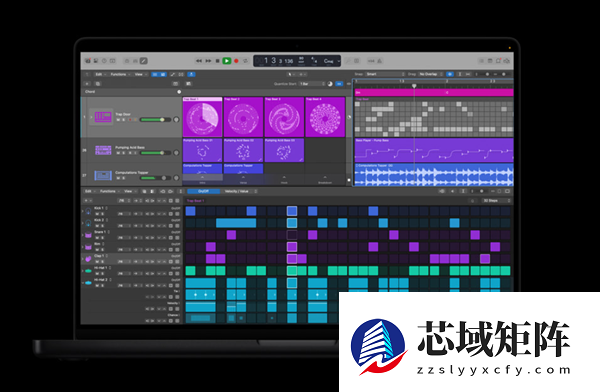The height and width of the screenshot is (392, 600).
Task: Open Smart Controls dial icon
Action: coord(127,61)
